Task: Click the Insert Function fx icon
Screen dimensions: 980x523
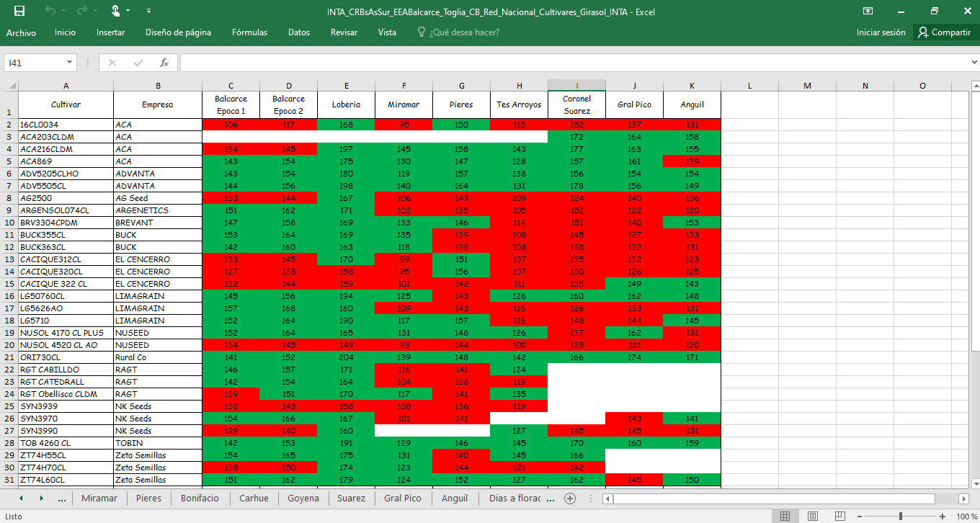Action: coord(164,63)
